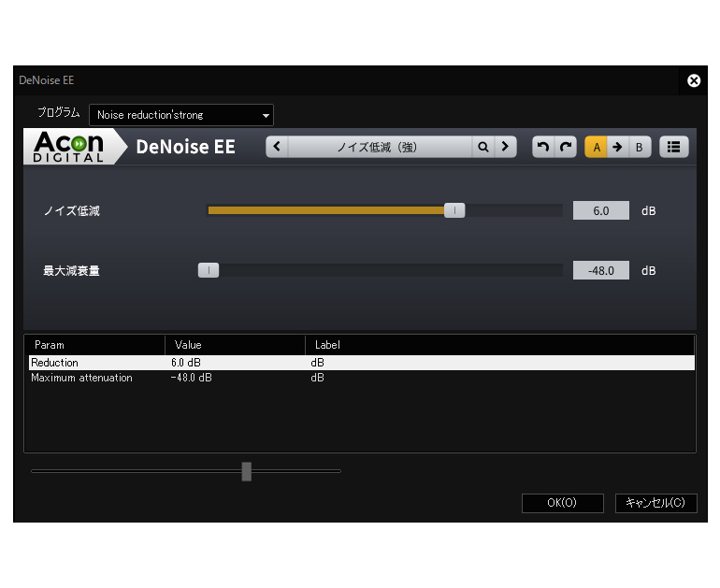Click the Value column header
The width and height of the screenshot is (720, 588).
[235, 345]
